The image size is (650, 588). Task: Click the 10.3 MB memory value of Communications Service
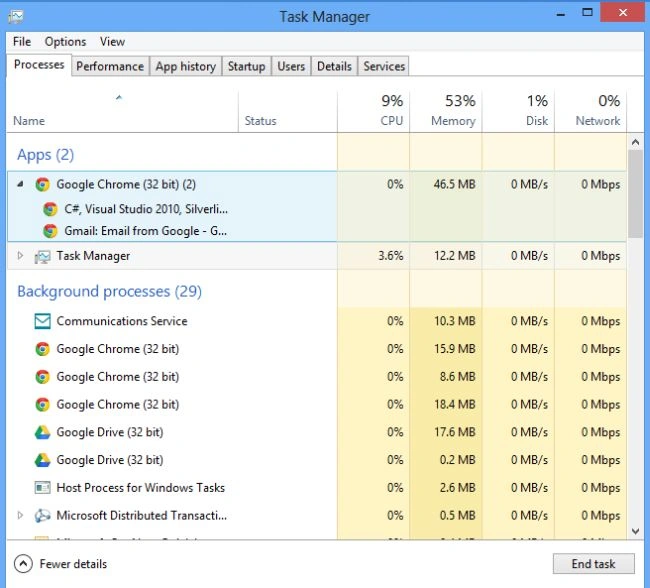click(x=454, y=321)
